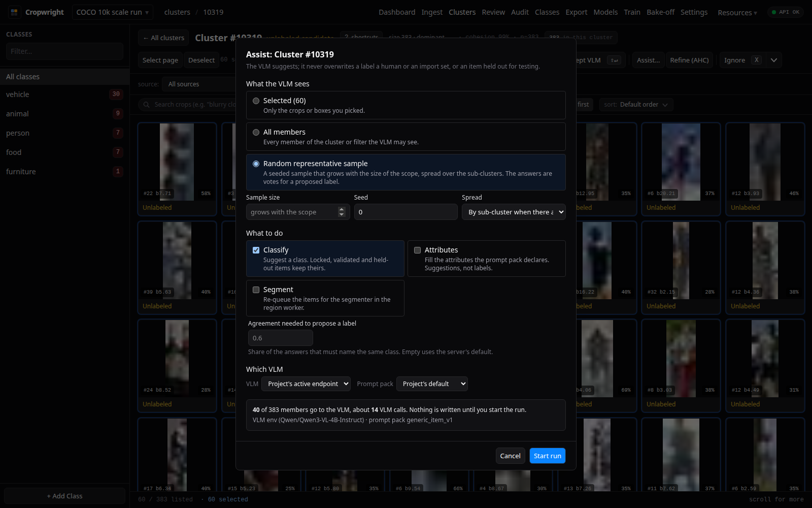This screenshot has height=508, width=812.
Task: Switch to the Review nav item
Action: pos(493,12)
